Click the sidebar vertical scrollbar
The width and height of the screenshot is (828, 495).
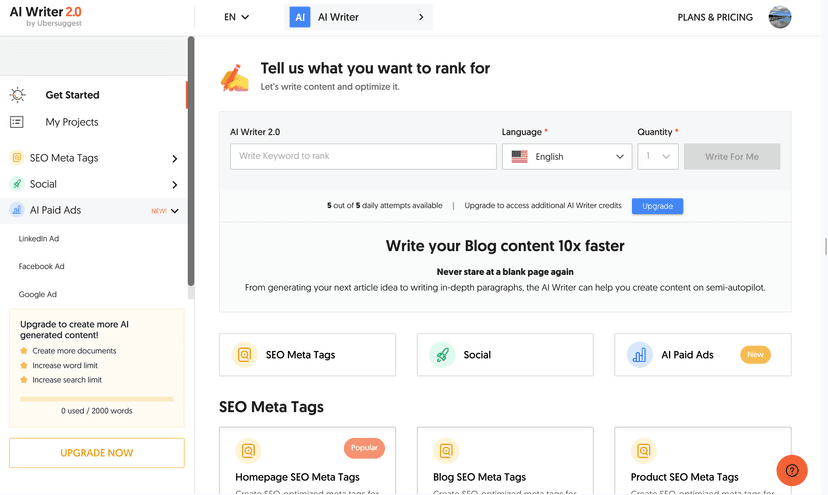point(191,161)
